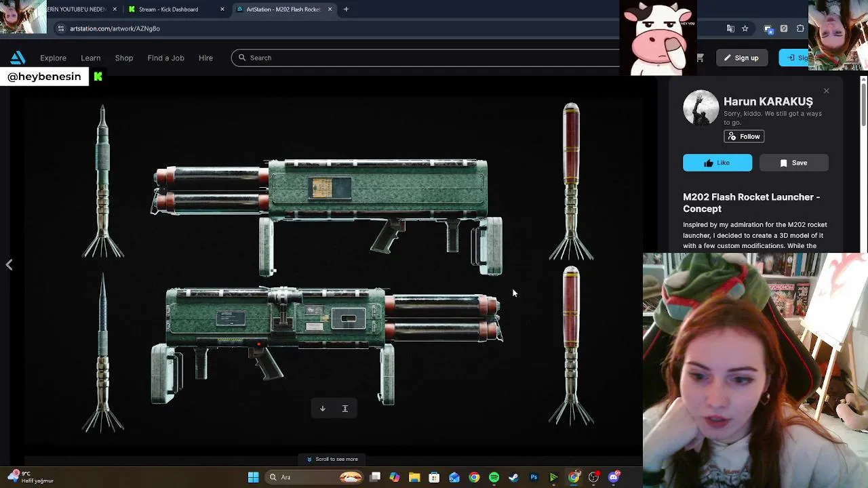Open the Learn menu
This screenshot has width=868, height=488.
[x=90, y=58]
